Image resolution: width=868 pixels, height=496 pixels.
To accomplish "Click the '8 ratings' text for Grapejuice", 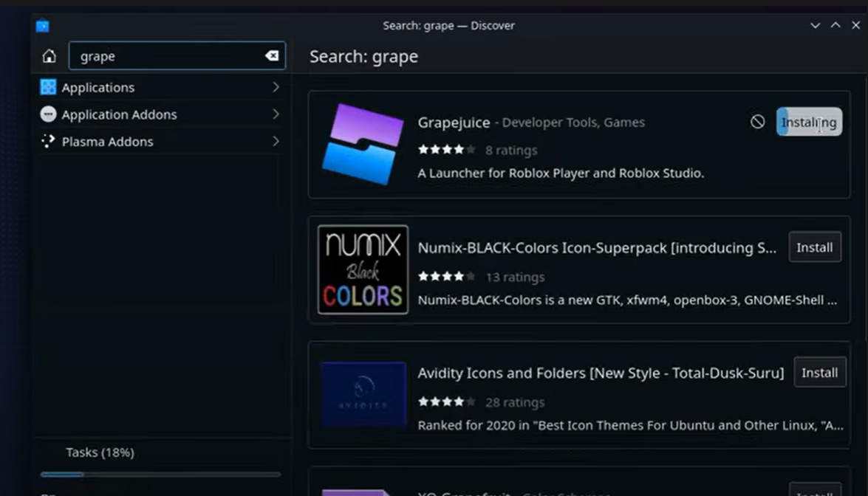I will [511, 150].
